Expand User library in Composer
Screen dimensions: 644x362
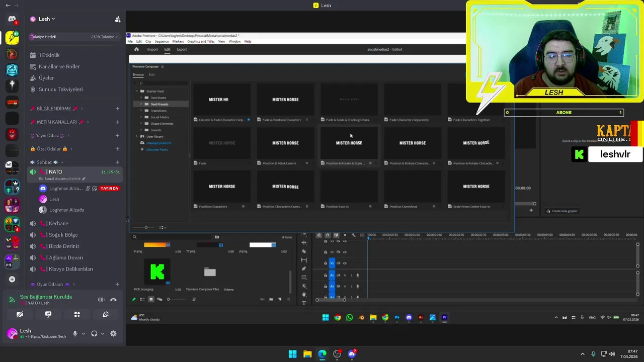136,136
